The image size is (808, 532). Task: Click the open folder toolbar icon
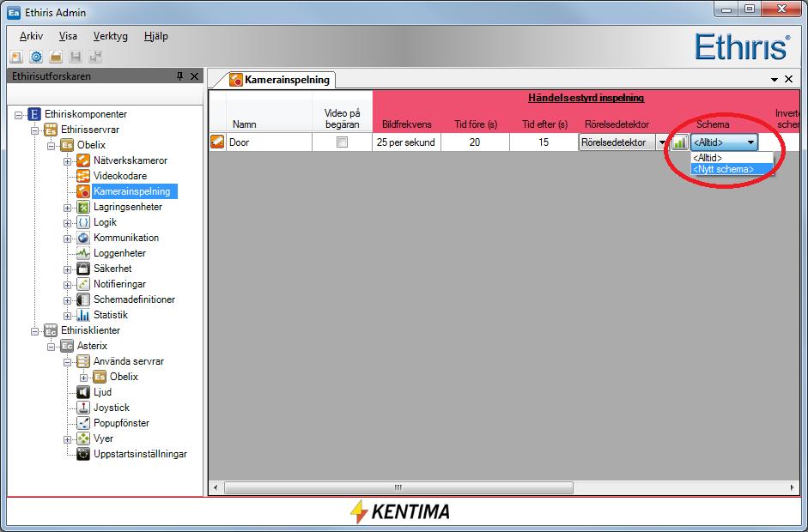[x=56, y=57]
